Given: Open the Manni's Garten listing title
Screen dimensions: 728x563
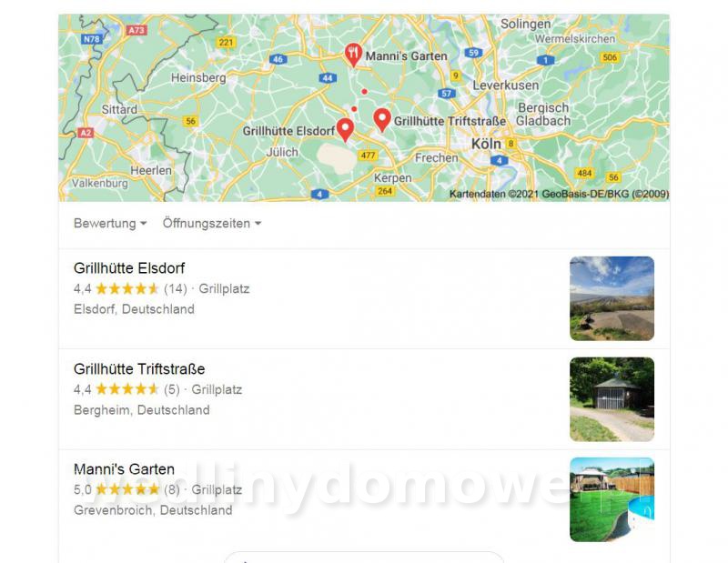Looking at the screenshot, I should tap(124, 469).
